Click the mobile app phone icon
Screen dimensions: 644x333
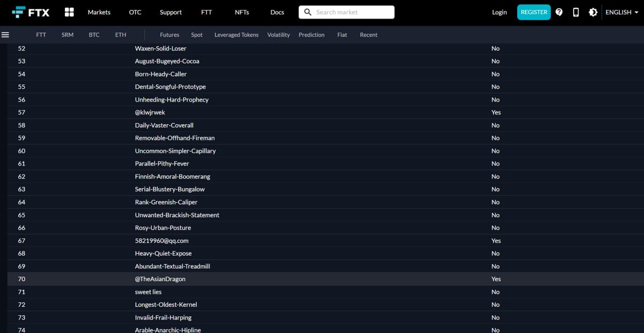click(576, 12)
